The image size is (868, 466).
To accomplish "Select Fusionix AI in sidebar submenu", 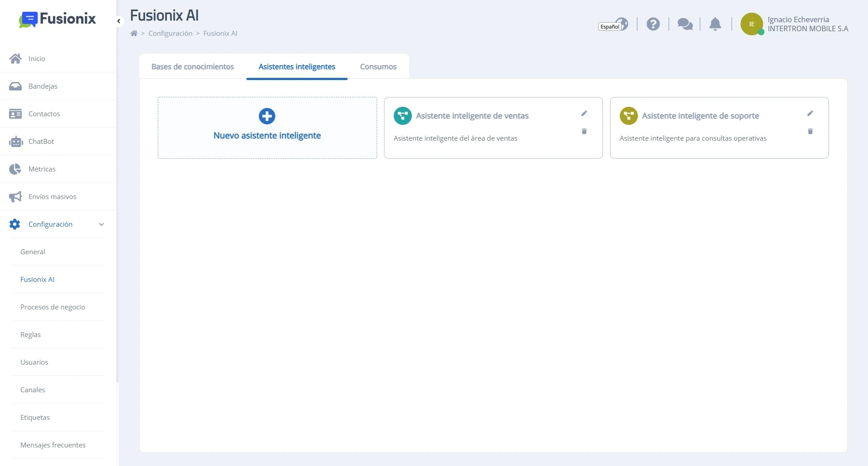I will (37, 279).
